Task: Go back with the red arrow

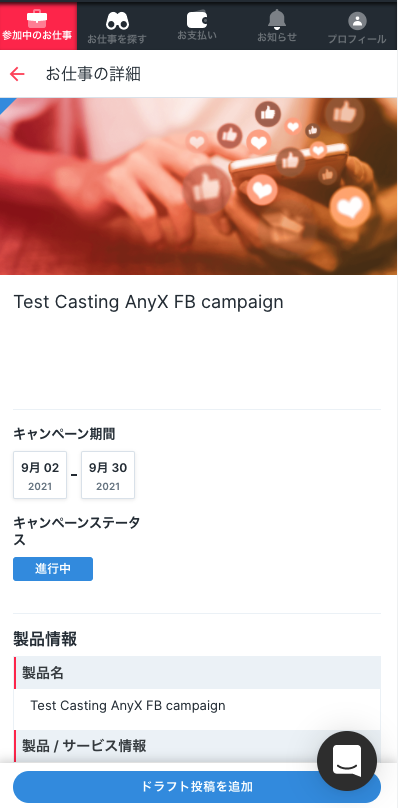Action: point(17,74)
